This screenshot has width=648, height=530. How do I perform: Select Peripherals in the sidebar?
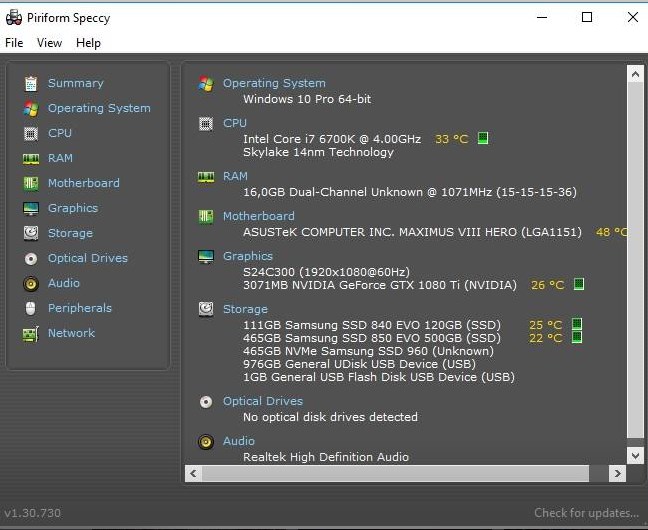80,308
